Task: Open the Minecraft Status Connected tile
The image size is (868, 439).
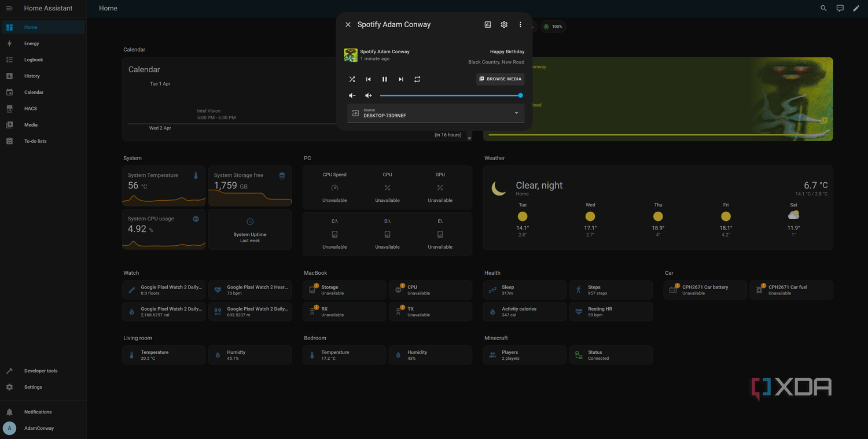Action: pyautogui.click(x=611, y=355)
